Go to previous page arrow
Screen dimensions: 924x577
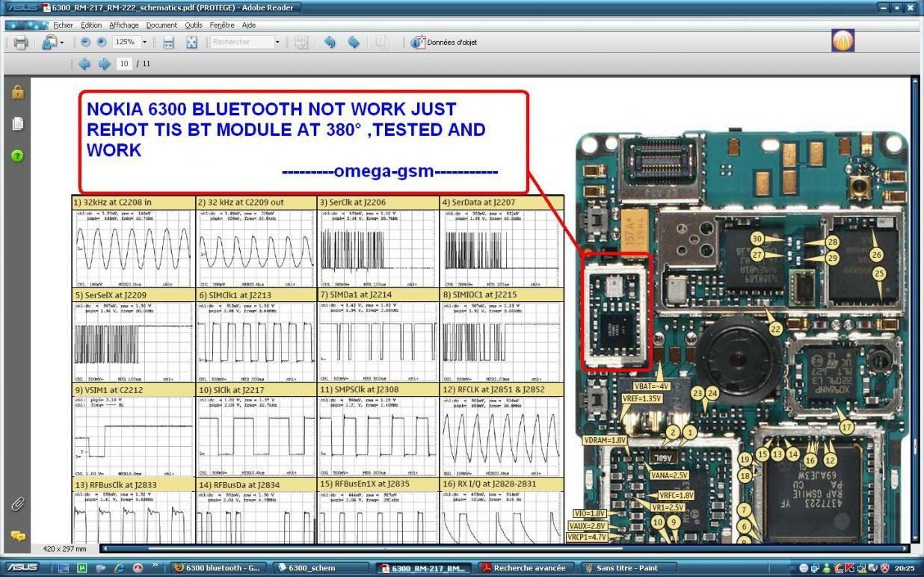[84, 64]
